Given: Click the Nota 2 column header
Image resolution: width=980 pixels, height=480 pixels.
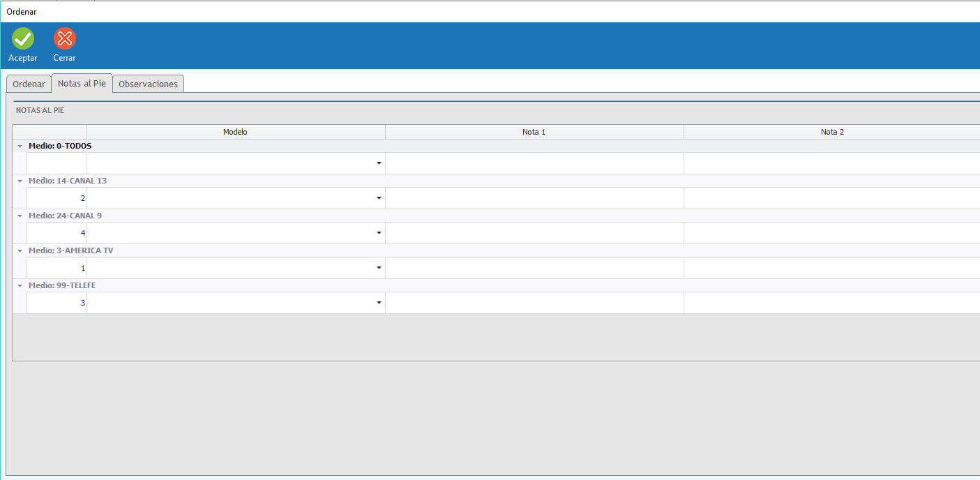Looking at the screenshot, I should (831, 132).
